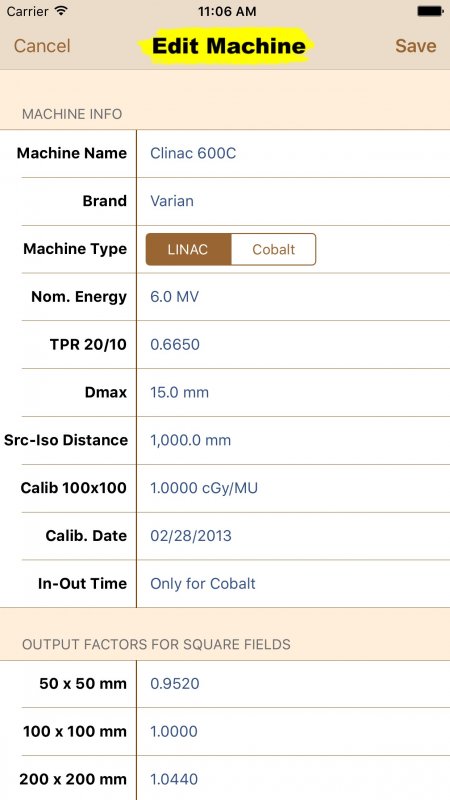
Task: Edit TPR 20/10 value 0.6650
Action: tap(293, 345)
